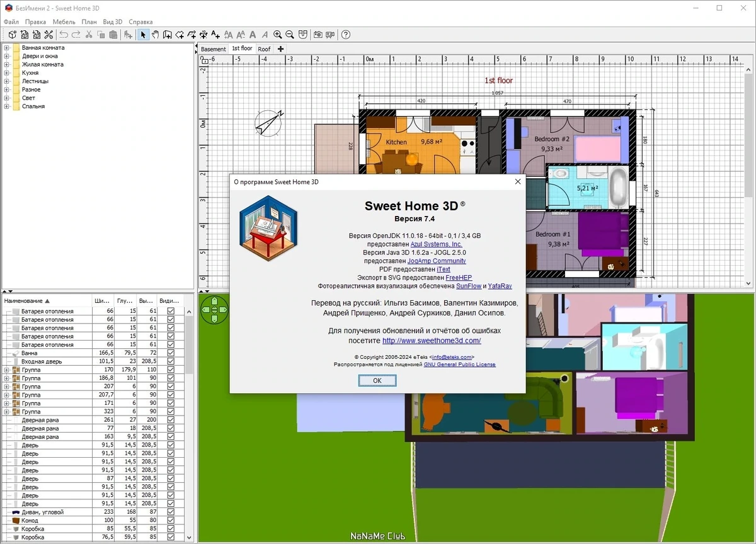
Task: Open Help via the question mark icon
Action: [x=346, y=35]
